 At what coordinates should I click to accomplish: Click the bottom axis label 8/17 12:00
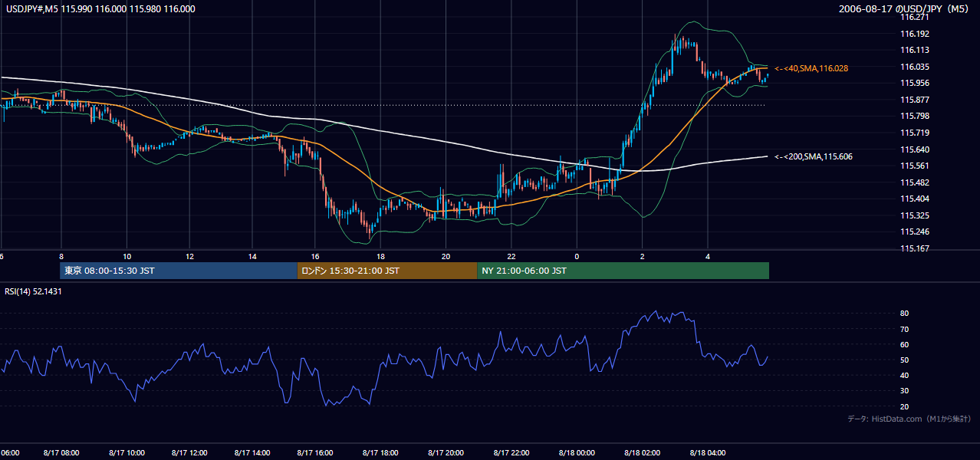pyautogui.click(x=190, y=453)
